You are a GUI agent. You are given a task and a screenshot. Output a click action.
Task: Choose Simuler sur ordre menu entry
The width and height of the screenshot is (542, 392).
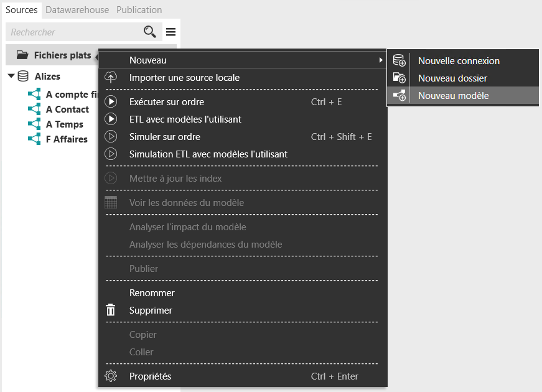[165, 137]
